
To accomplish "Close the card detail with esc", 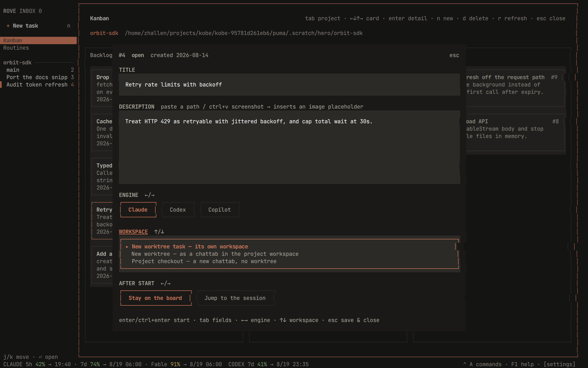I will coord(454,55).
